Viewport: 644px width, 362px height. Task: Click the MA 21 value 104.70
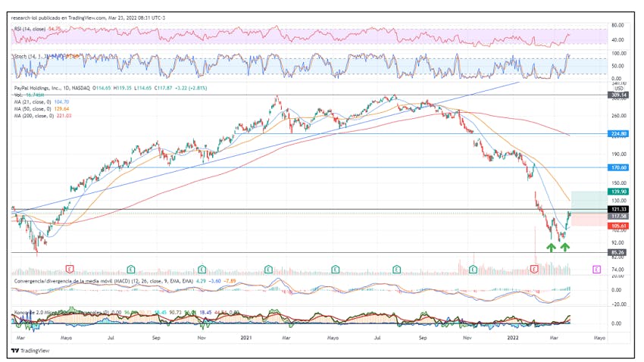coord(61,101)
